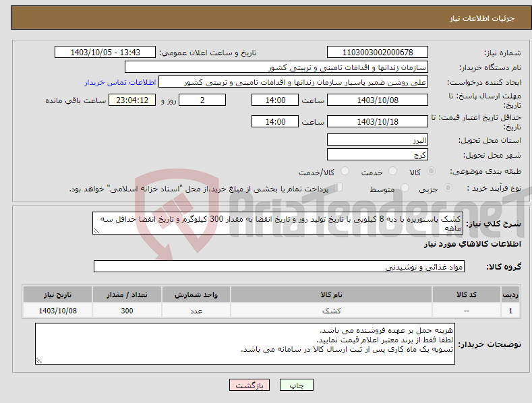
Task: Click the تعداد / مقدار column header
Action: click(127, 294)
